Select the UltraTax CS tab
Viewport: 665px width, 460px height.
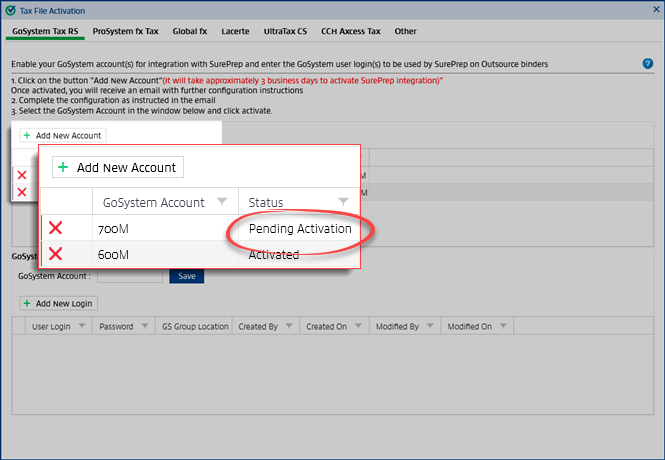click(x=286, y=31)
